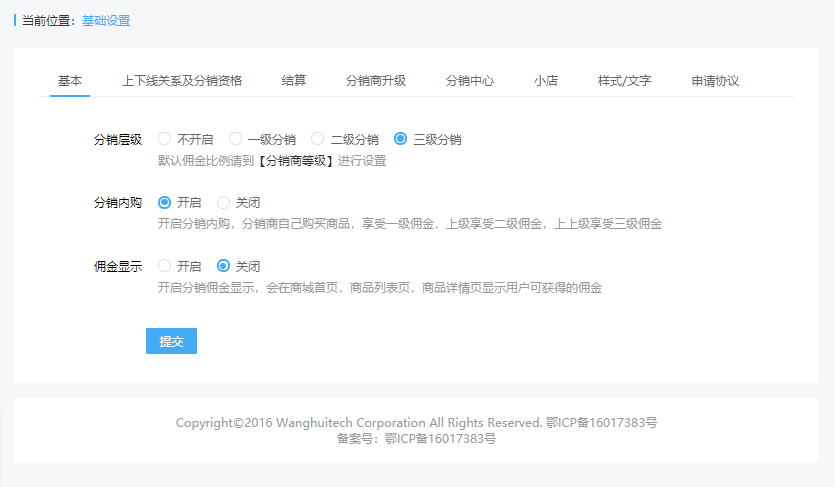
Task: Turn on 佣金显示 with 开启 radio
Action: click(x=164, y=266)
